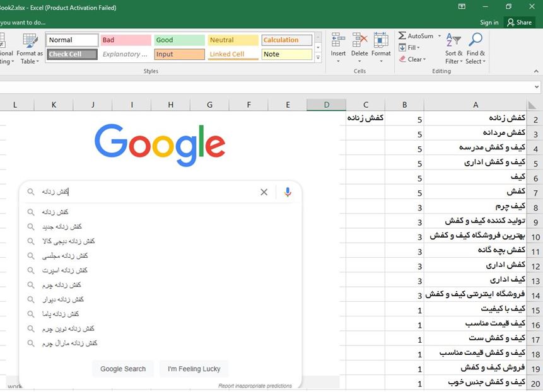Click Format as Table icon
The image size is (543, 392).
pos(30,41)
